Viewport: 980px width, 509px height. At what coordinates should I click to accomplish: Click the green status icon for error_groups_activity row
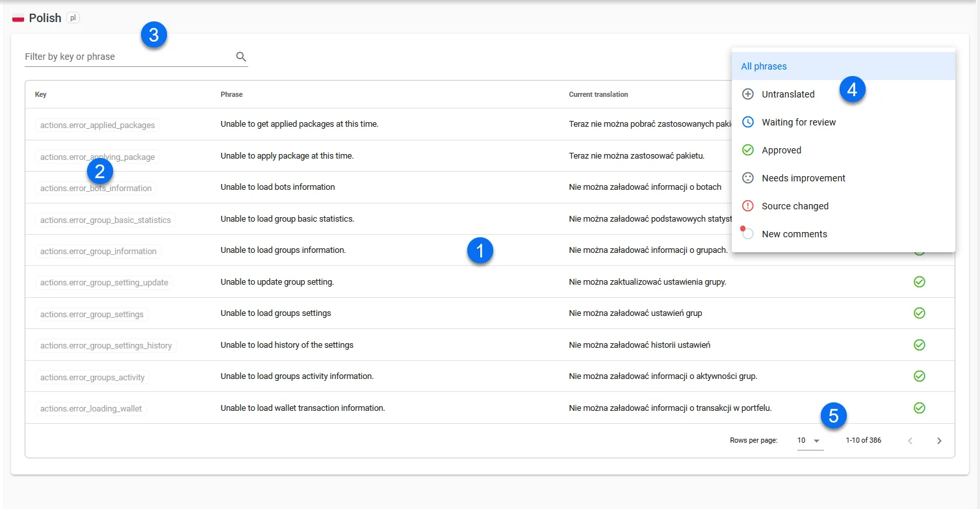pos(920,376)
